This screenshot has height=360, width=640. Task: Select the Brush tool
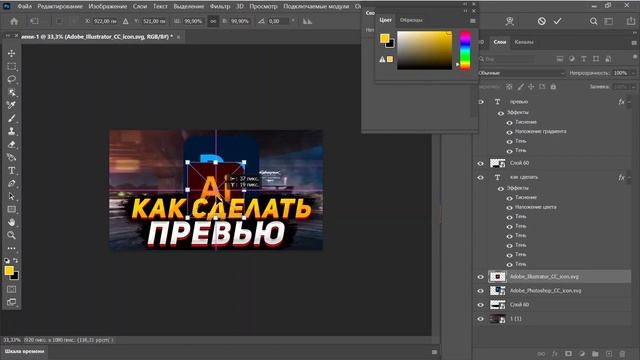tap(11, 118)
